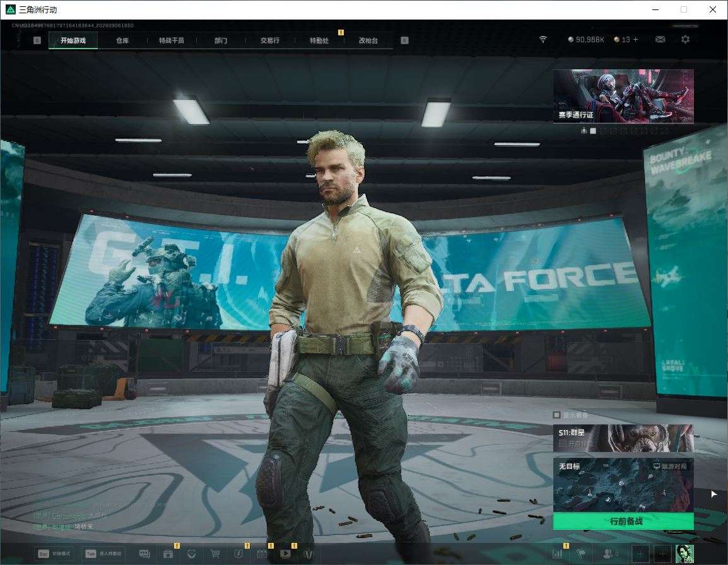Open the chat speech bubble icon
Screen dimensions: 728x565
144,554
